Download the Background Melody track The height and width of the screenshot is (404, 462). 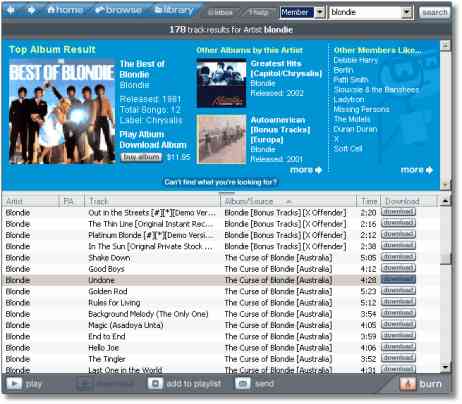click(398, 313)
